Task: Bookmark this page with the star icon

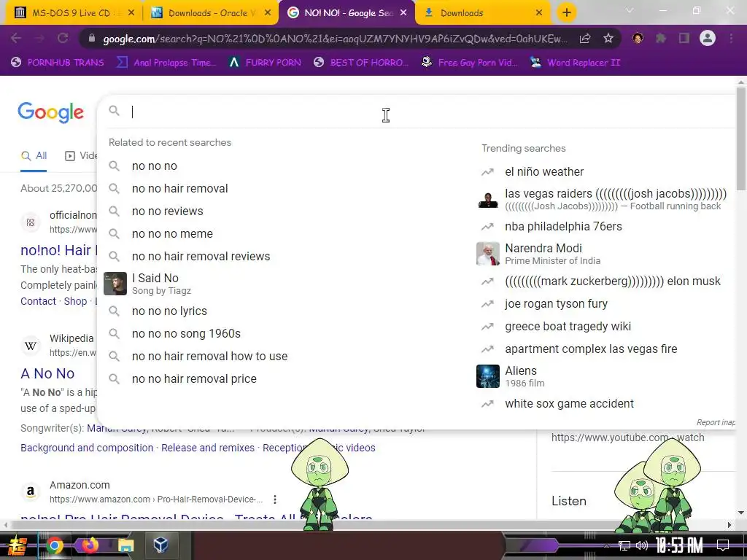Action: tap(608, 38)
